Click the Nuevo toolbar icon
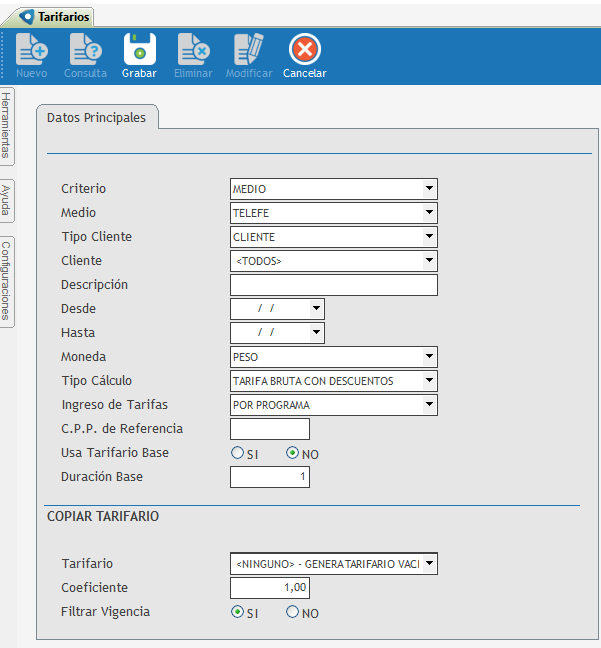This screenshot has width=601, height=648. pos(31,50)
